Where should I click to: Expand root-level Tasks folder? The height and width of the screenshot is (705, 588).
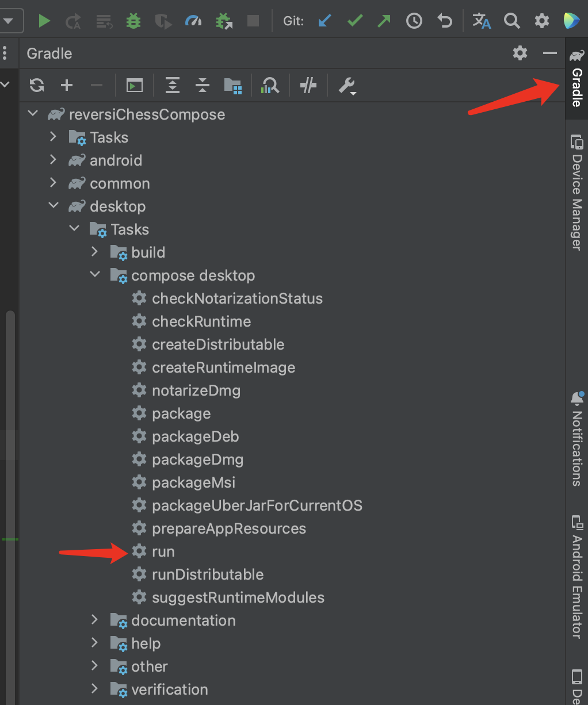click(x=53, y=137)
